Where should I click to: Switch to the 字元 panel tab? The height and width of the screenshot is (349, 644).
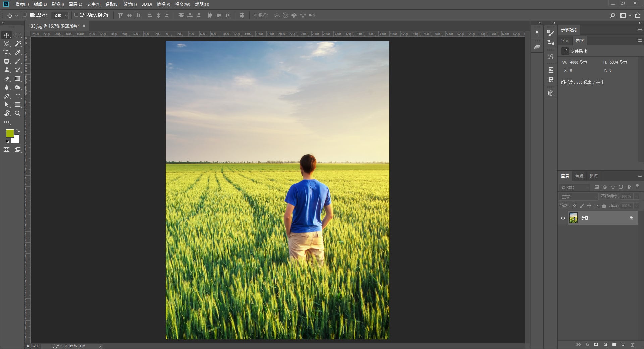[x=565, y=40]
